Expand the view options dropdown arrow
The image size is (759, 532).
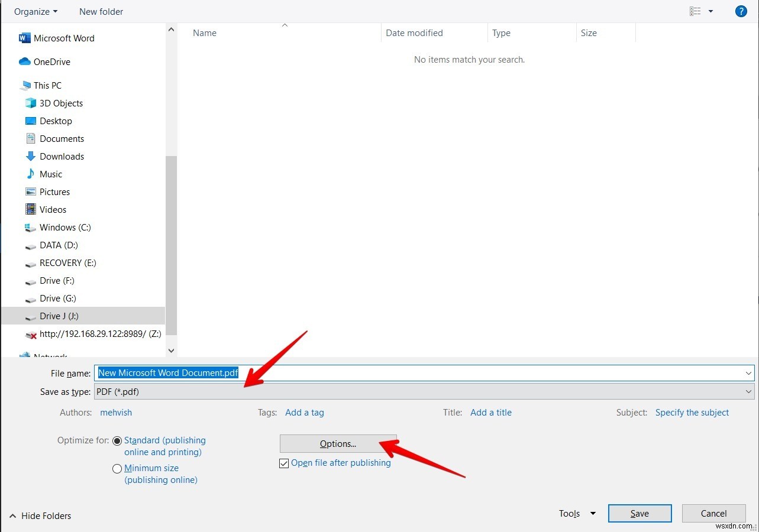(710, 11)
